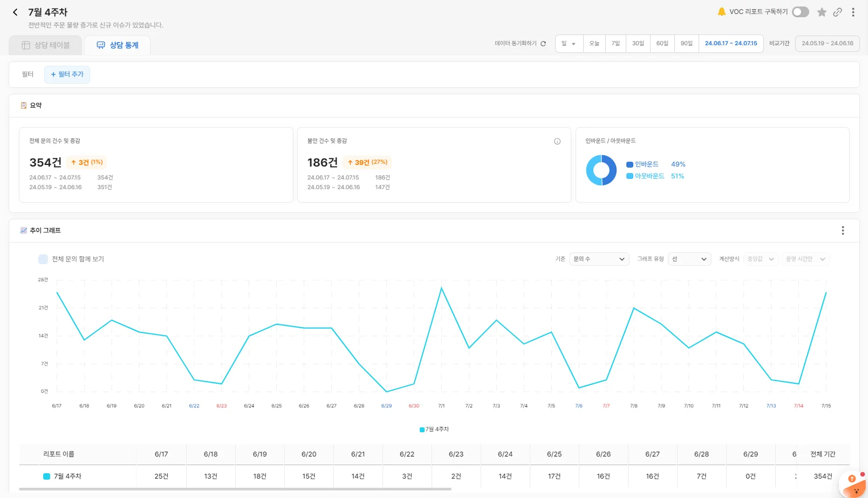
Task: Click the 필터 추가 button
Action: [67, 74]
